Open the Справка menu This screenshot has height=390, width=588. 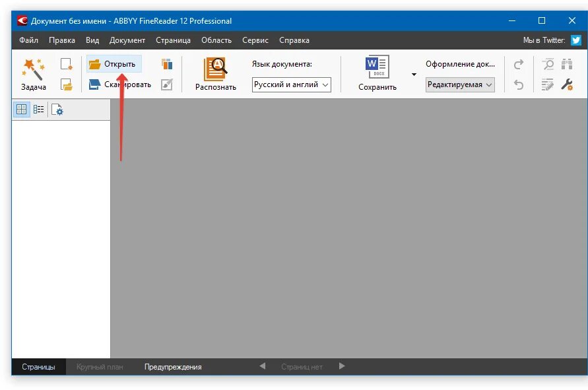point(294,40)
